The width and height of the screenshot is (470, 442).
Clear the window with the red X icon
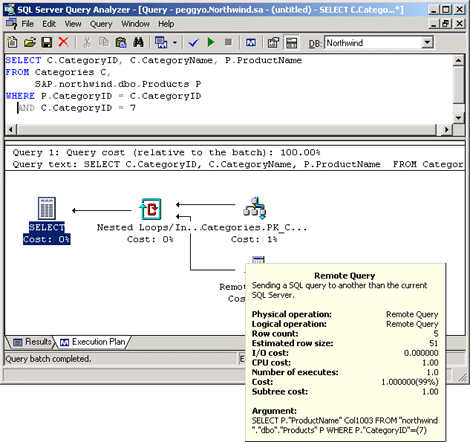(63, 42)
